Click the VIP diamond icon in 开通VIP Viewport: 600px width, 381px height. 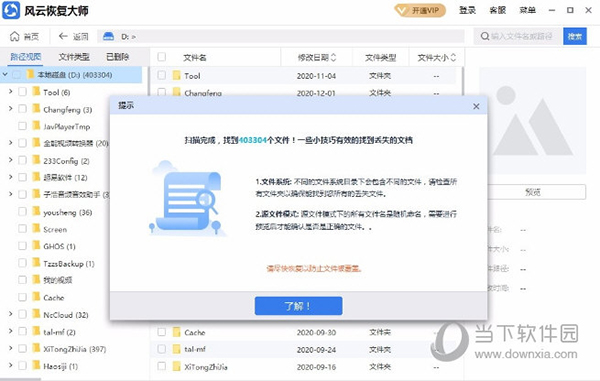402,11
